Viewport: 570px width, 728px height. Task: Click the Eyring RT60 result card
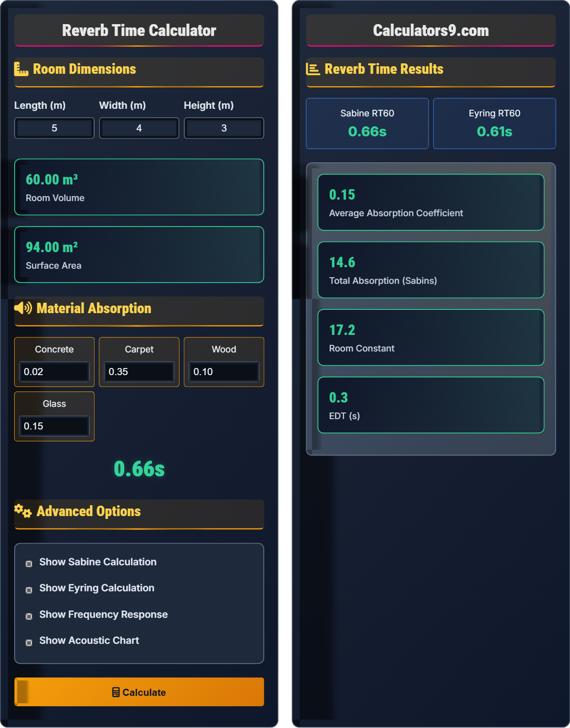click(x=494, y=123)
